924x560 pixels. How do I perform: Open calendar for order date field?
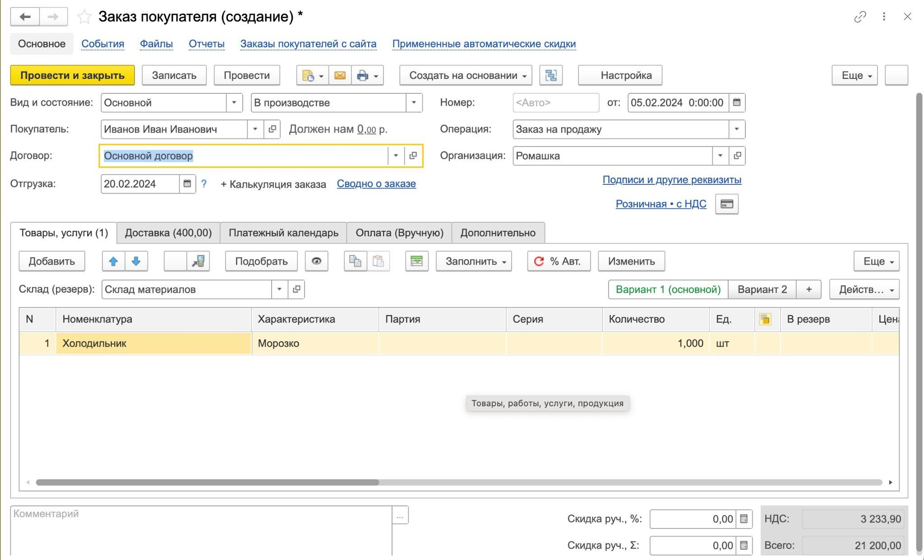click(x=736, y=103)
